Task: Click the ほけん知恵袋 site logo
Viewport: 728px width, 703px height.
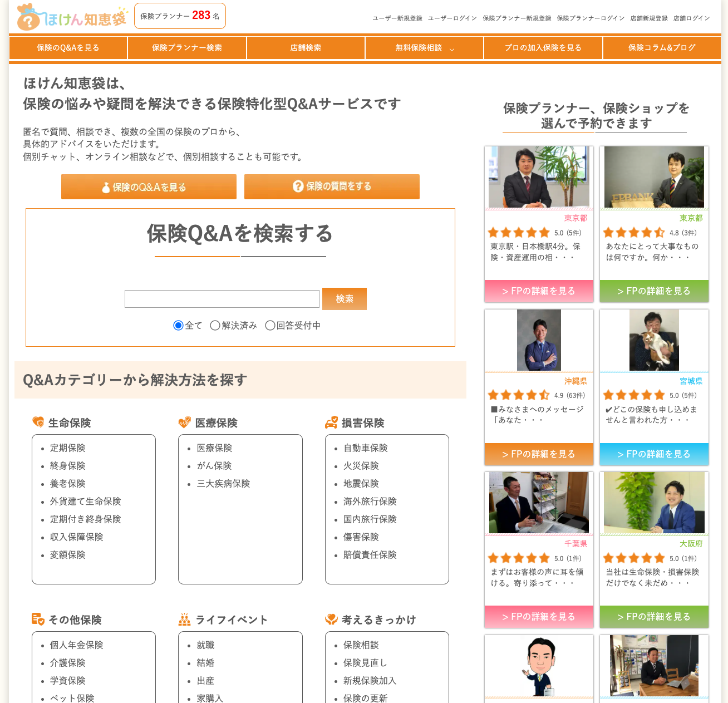Action: click(x=72, y=17)
